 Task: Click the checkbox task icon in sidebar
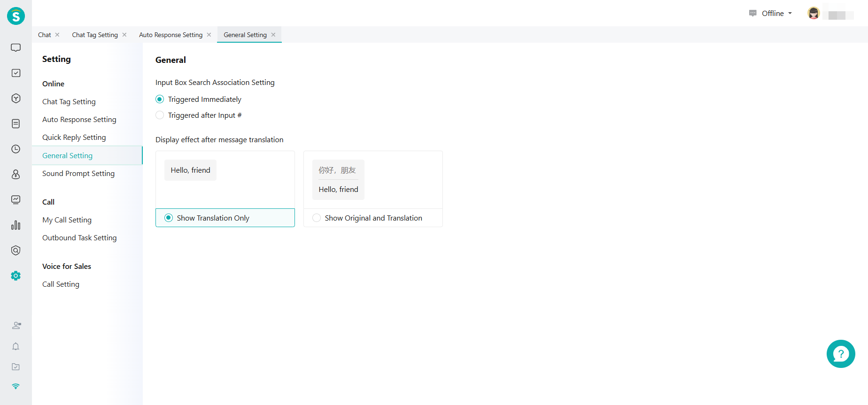pyautogui.click(x=15, y=73)
